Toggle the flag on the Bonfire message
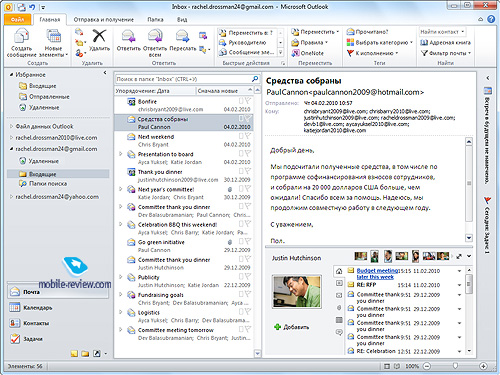The height and width of the screenshot is (375, 500). pyautogui.click(x=247, y=100)
